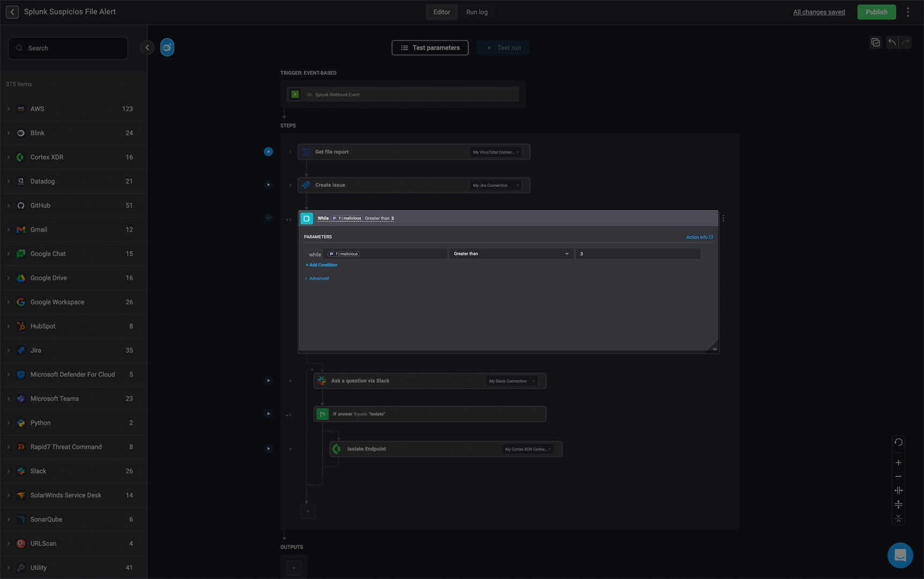Expand the Blink category
This screenshot has height=579, width=924.
tap(9, 133)
